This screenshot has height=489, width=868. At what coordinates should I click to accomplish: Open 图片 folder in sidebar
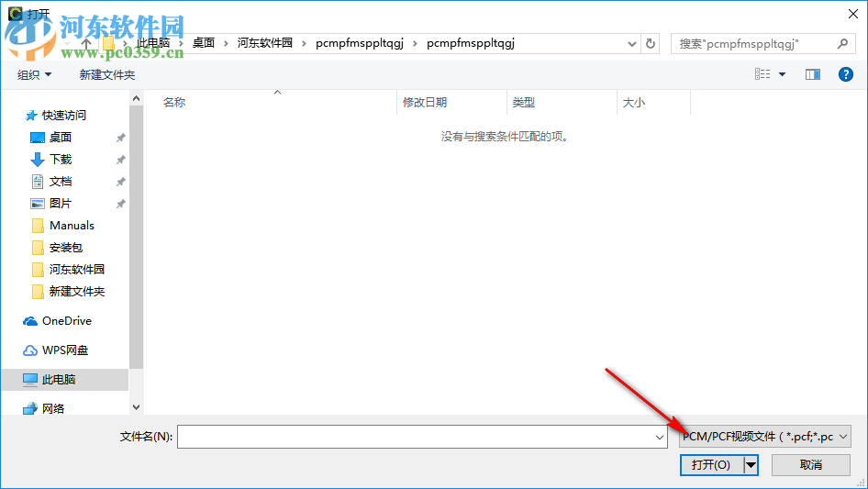61,204
